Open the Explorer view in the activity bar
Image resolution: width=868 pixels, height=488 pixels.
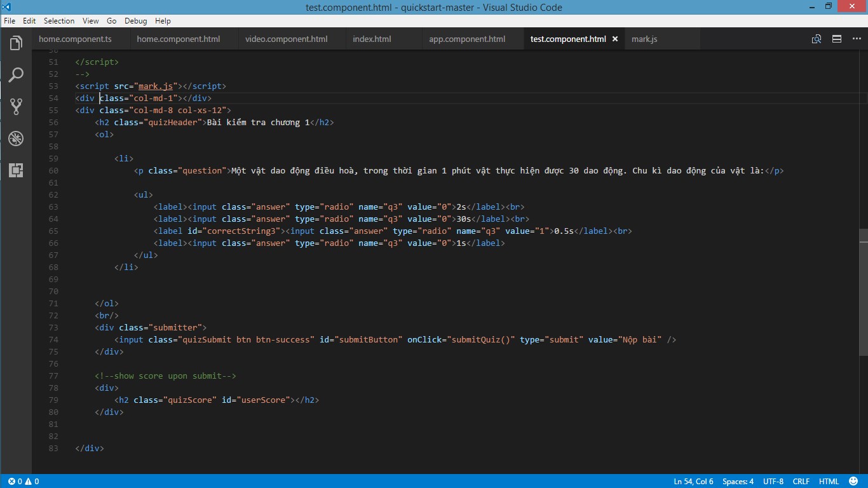16,43
